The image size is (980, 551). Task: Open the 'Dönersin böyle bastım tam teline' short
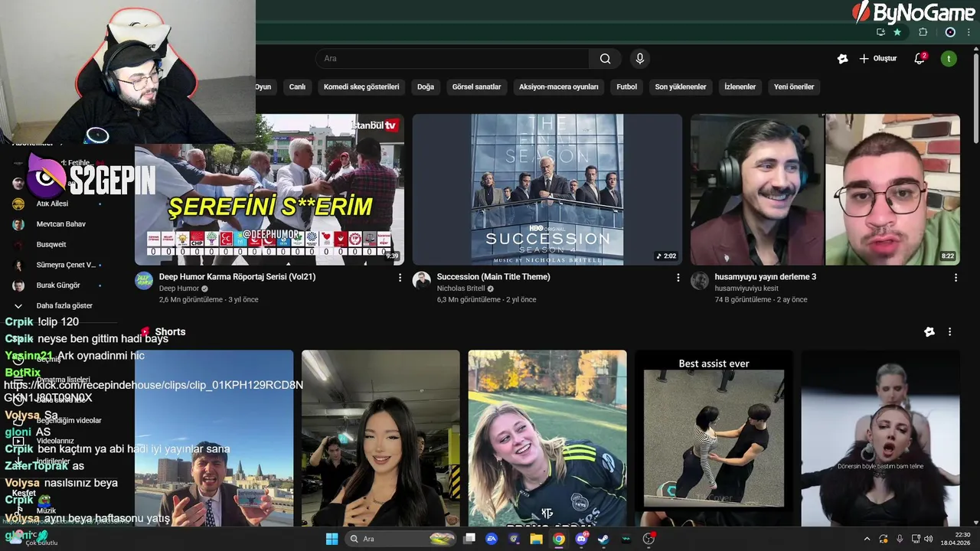click(x=880, y=439)
